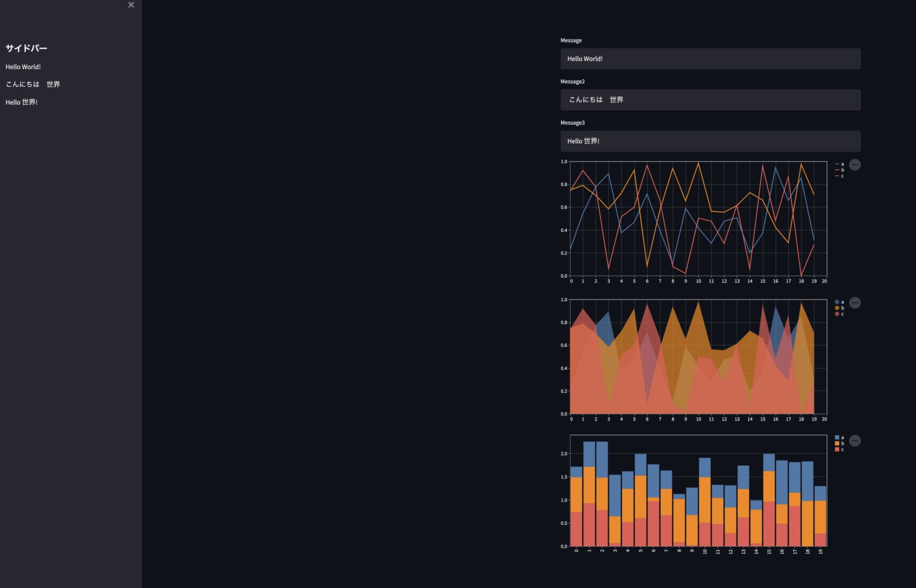Click legend marker for series b on bar chart
This screenshot has width=916, height=588.
pos(837,444)
